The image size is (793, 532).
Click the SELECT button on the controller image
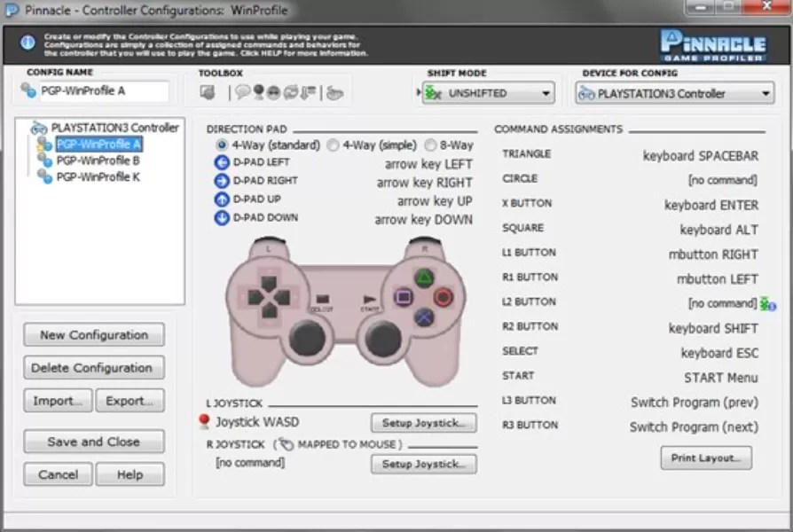(x=322, y=299)
